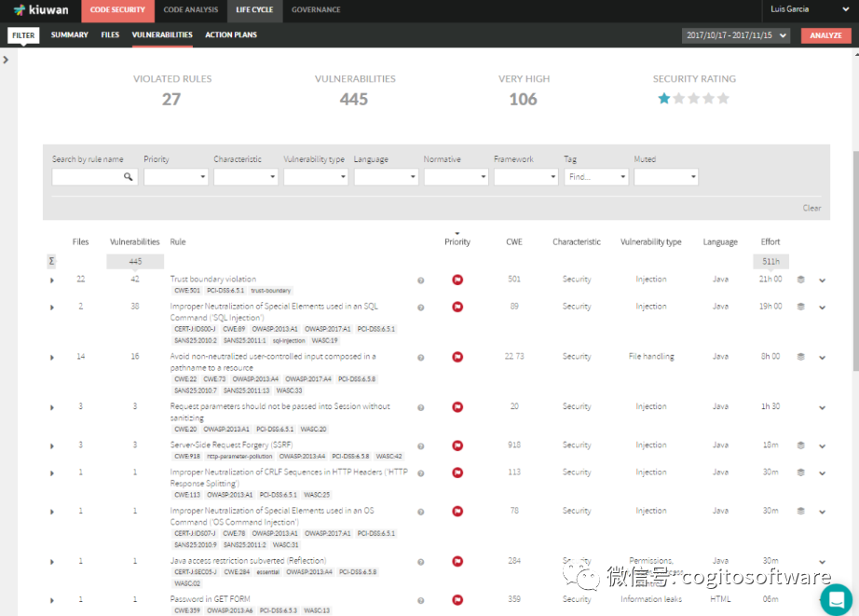The image size is (859, 616).
Task: Open help icon for SQL Injection rule
Action: pos(421,308)
